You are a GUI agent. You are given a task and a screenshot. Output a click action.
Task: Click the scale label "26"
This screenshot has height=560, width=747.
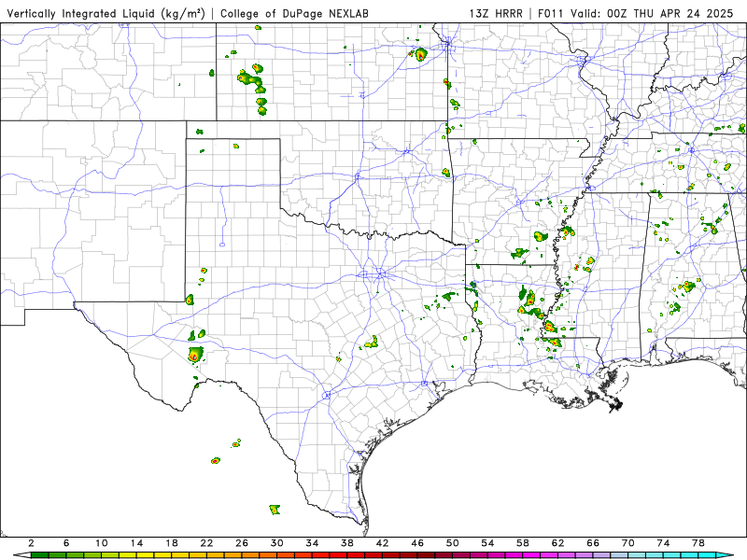click(242, 543)
